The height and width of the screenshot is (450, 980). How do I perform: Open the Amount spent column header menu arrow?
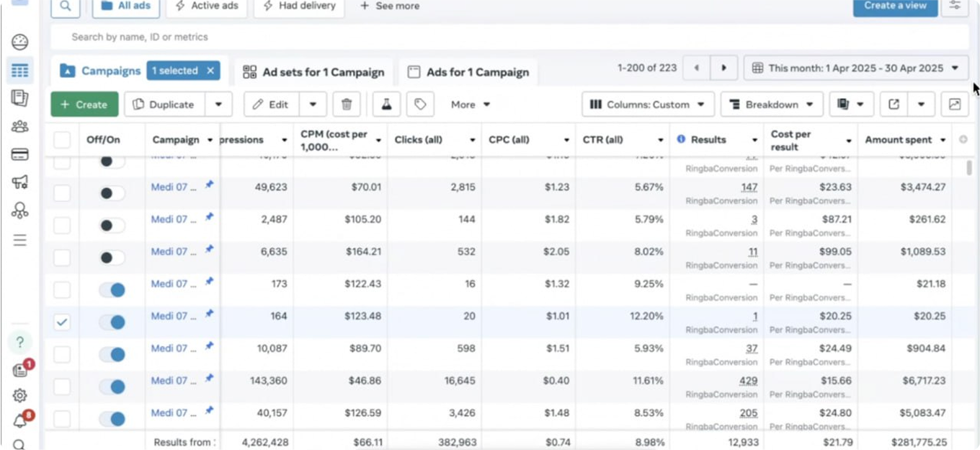point(943,140)
